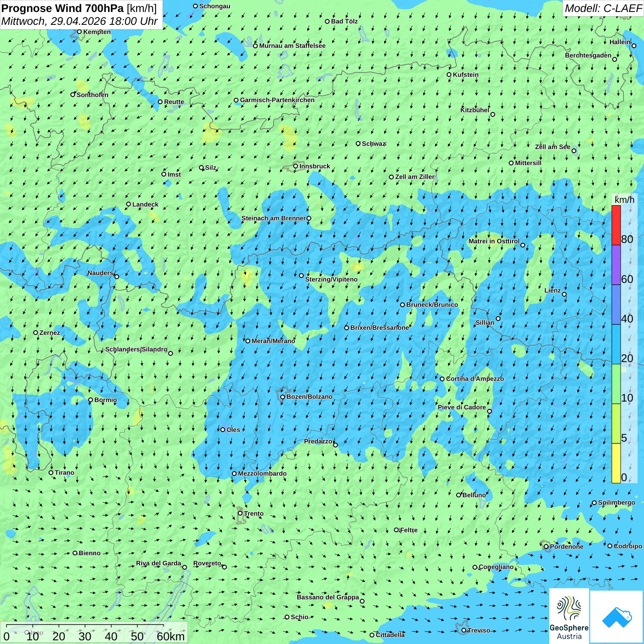The image size is (644, 644).
Task: Select the Cortina d'Ampezzo label
Action: tap(475, 379)
